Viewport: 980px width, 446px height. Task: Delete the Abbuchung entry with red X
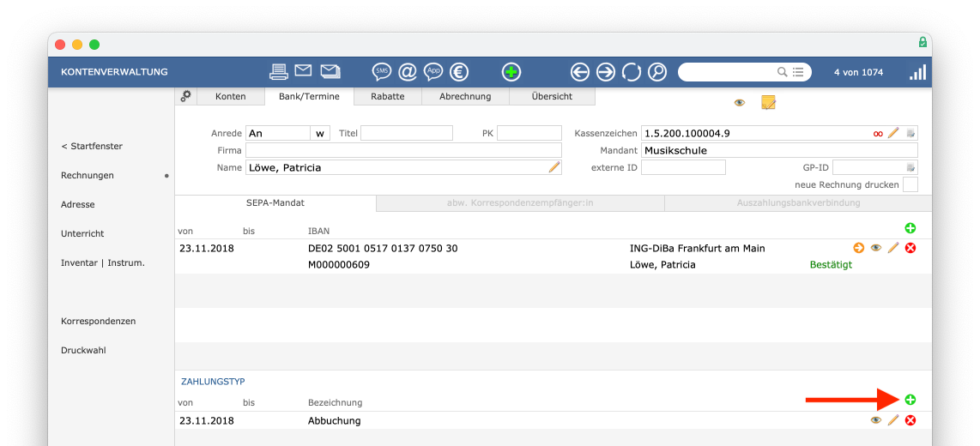(x=910, y=420)
